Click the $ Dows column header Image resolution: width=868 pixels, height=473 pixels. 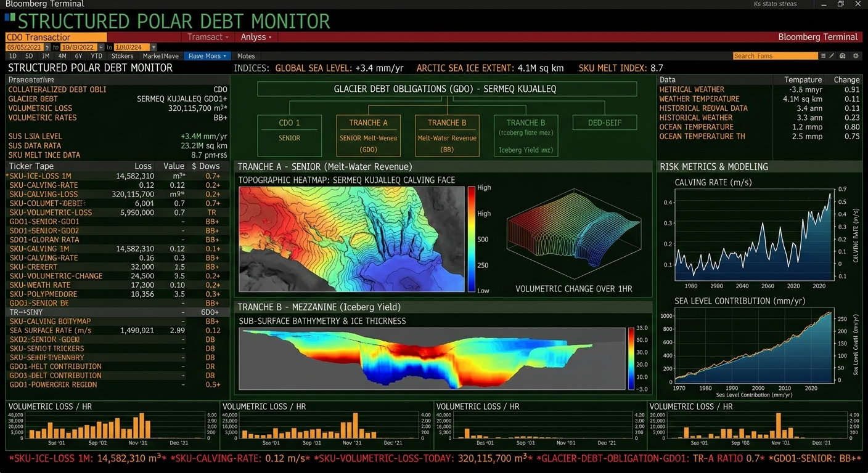205,166
